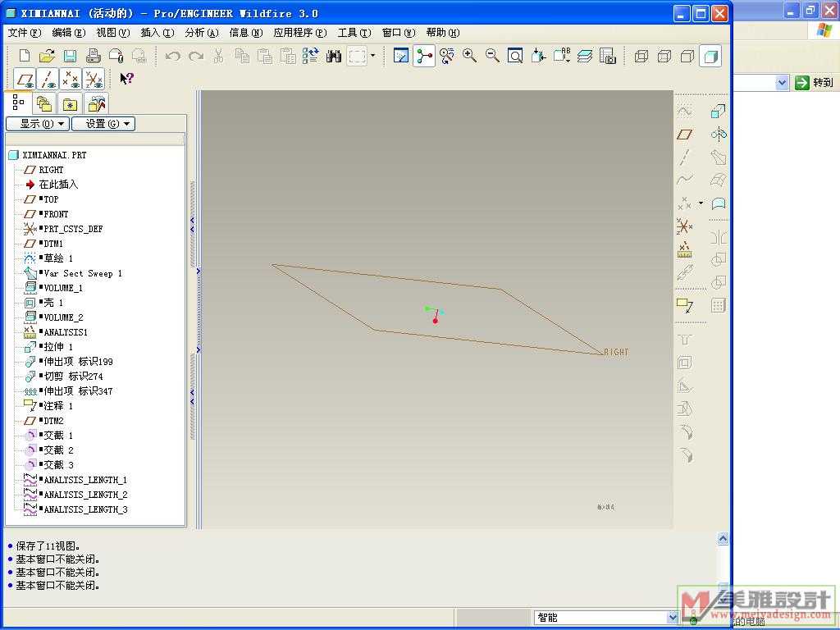The image size is (840, 630).
Task: Create a new file with the blank page icon
Action: tap(24, 56)
